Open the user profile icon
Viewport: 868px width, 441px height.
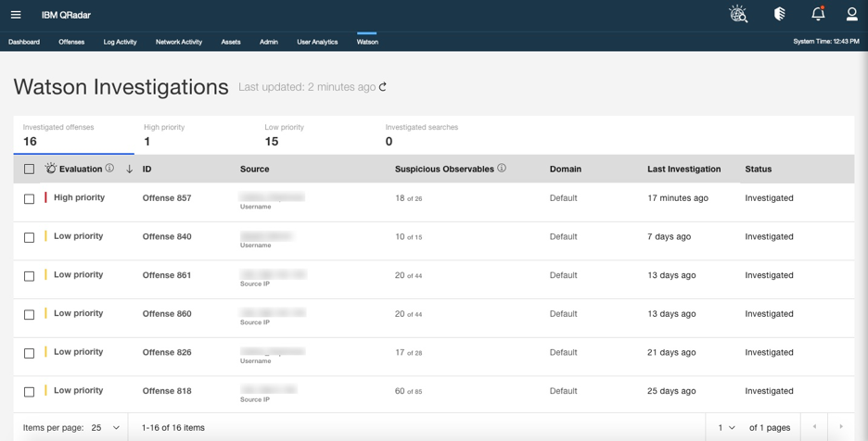pos(852,14)
